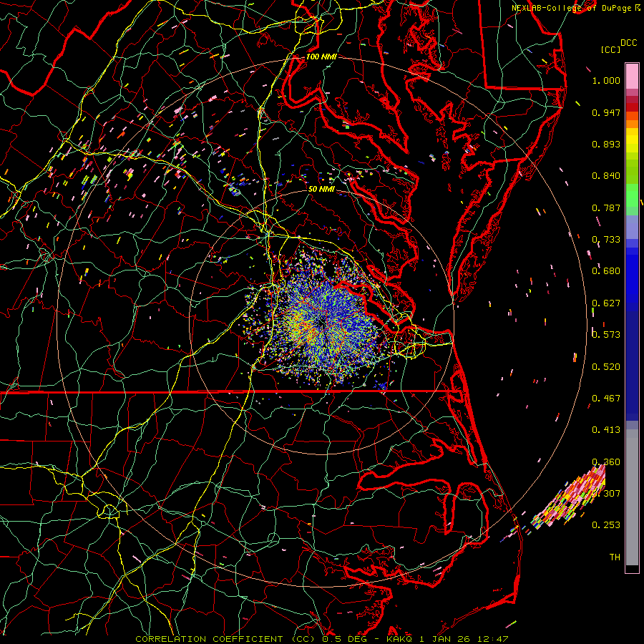Click the 0.893 scale value
This screenshot has width=644, height=644.
(x=606, y=144)
